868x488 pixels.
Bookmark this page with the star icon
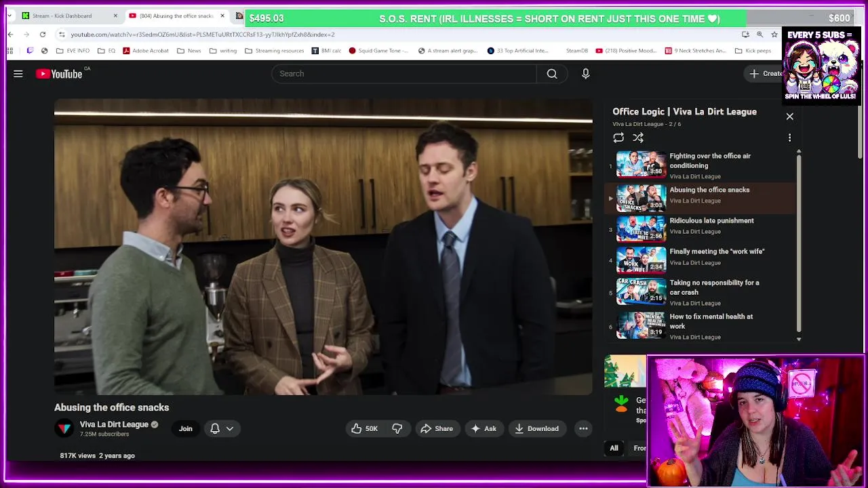[x=774, y=35]
